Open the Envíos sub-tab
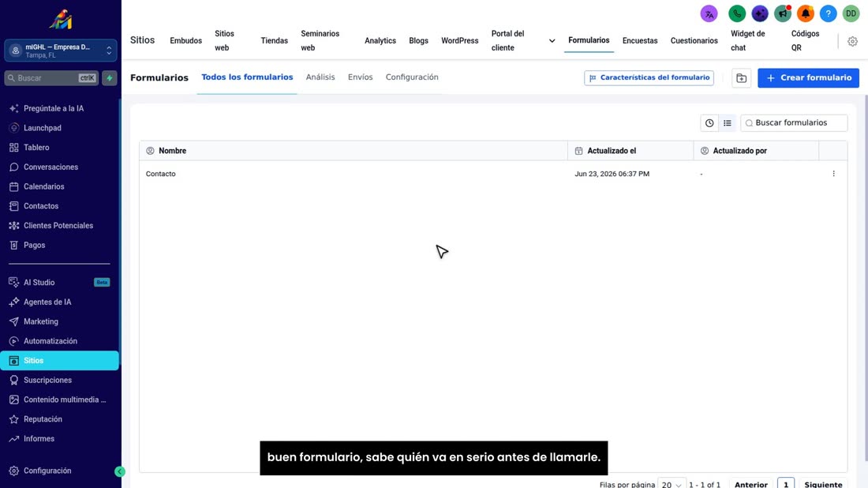The height and width of the screenshot is (488, 868). 360,77
